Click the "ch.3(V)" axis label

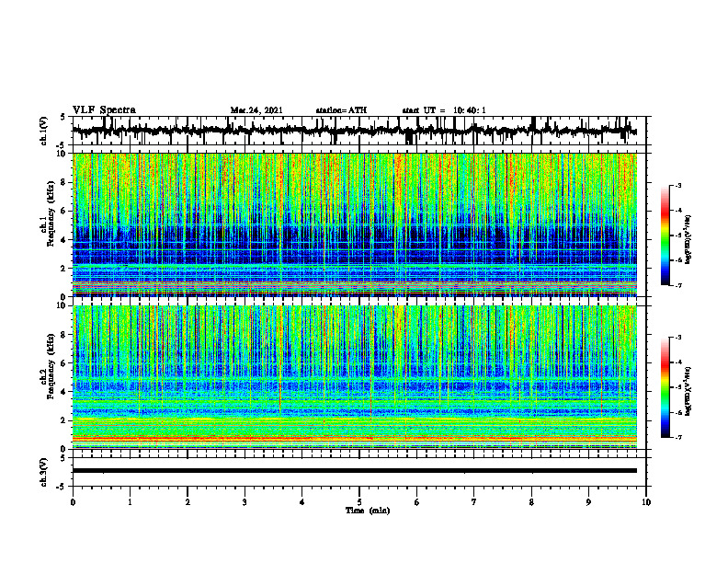coord(44,473)
